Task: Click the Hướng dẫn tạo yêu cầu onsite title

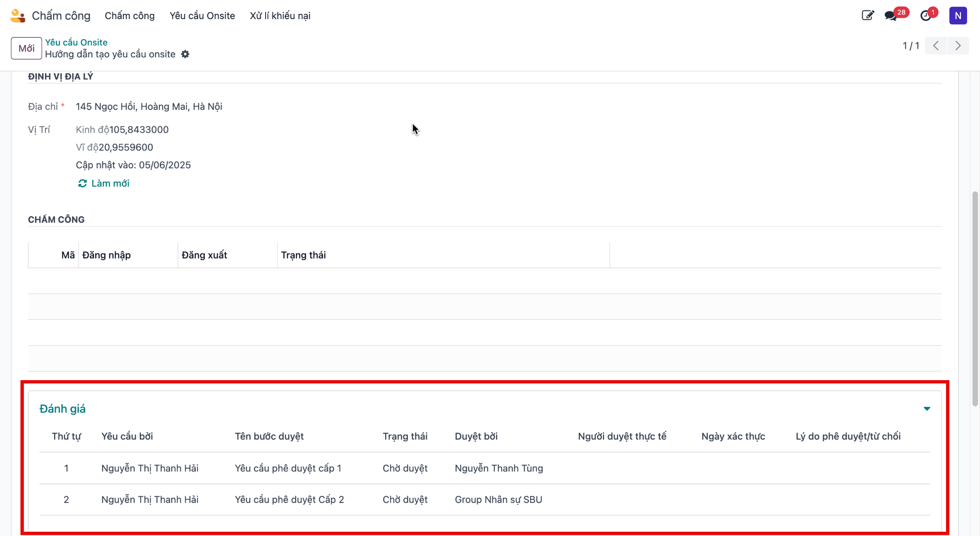Action: [110, 55]
